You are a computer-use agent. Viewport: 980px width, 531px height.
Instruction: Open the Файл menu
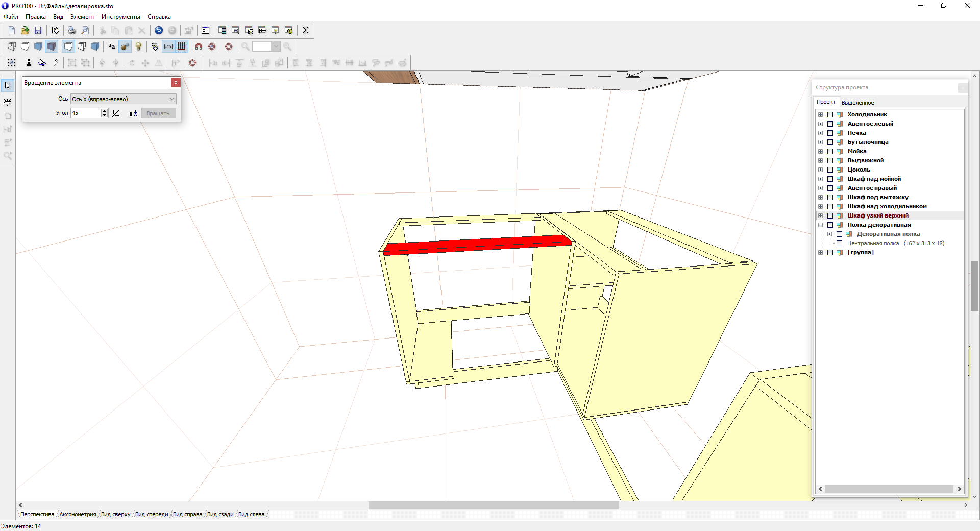(11, 17)
